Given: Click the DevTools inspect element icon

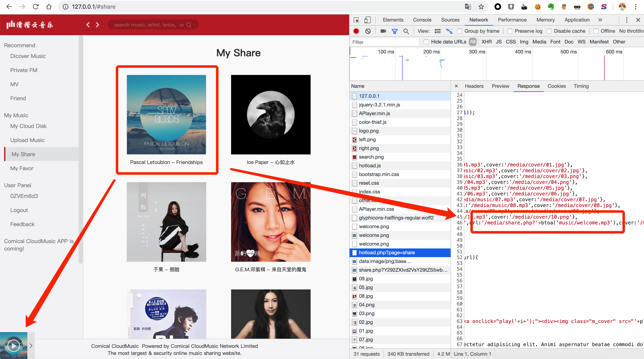Looking at the screenshot, I should (356, 20).
